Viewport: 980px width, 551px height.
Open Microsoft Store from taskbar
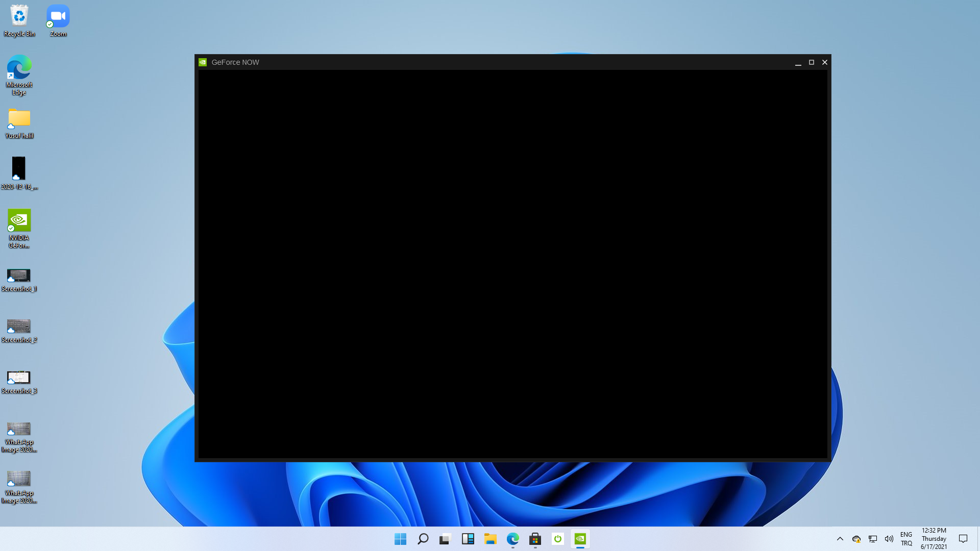tap(535, 539)
